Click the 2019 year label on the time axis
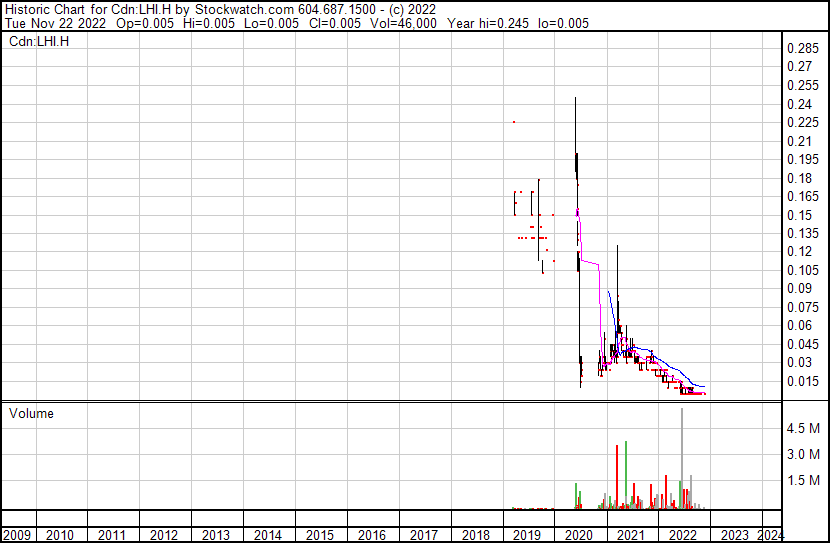Image resolution: width=830 pixels, height=543 pixels. coord(527,535)
